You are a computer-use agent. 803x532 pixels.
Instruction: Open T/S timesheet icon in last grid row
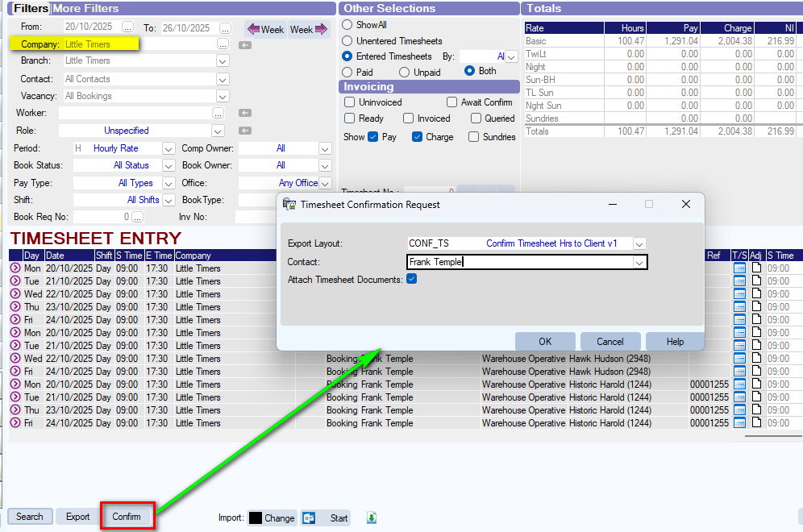coord(739,422)
